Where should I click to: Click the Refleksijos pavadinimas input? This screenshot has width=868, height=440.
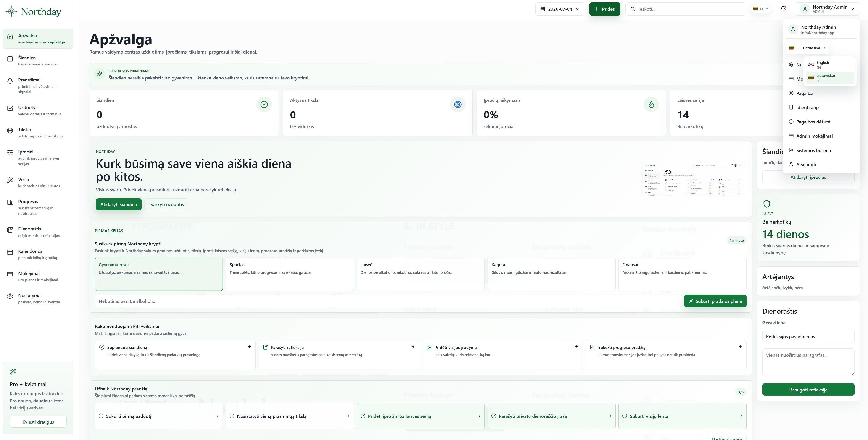pos(808,336)
